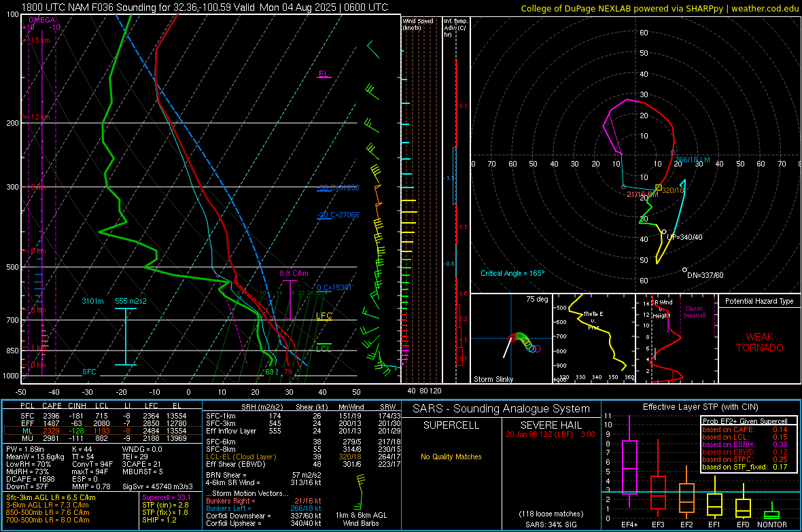Click the K = 44 index value
Image resolution: width=802 pixels, height=532 pixels.
tap(82, 449)
